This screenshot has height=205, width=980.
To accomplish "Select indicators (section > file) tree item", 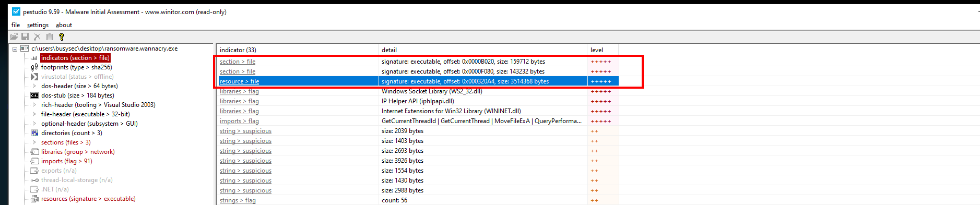I will click(x=75, y=58).
